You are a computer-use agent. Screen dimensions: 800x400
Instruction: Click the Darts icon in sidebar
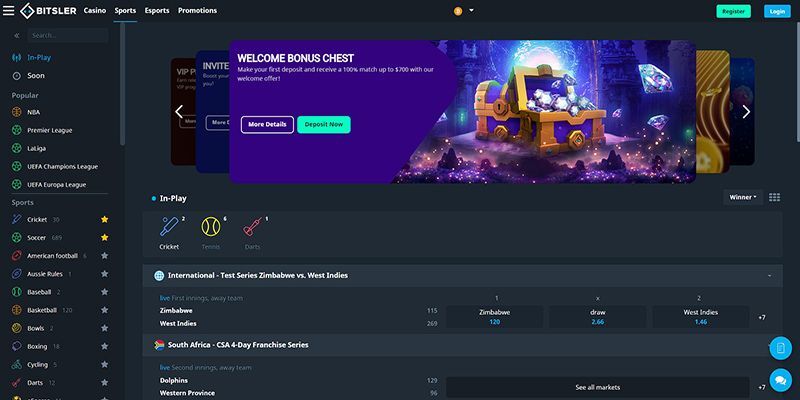17,383
